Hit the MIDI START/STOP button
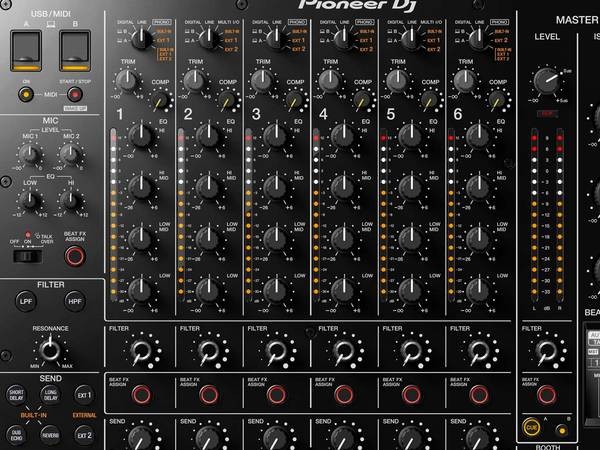 75,94
